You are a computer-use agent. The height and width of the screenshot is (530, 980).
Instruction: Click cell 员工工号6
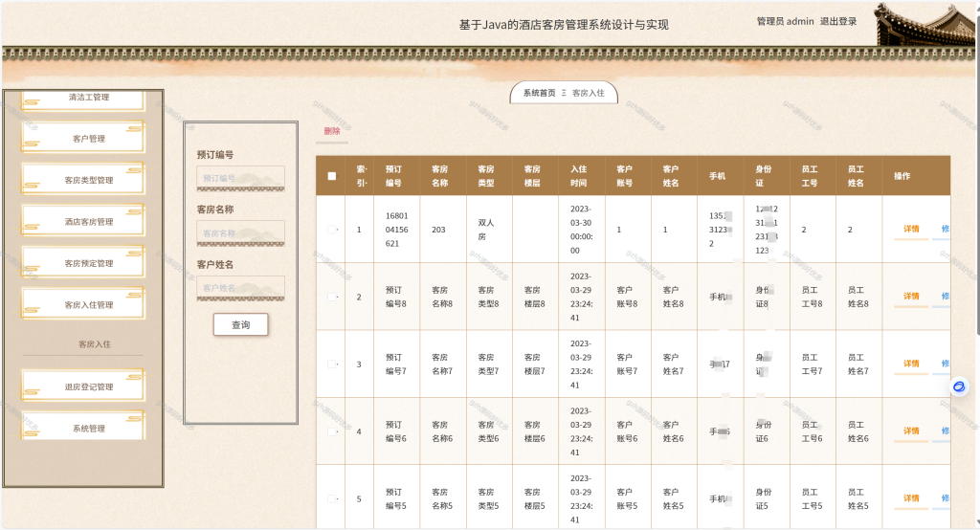tap(812, 431)
